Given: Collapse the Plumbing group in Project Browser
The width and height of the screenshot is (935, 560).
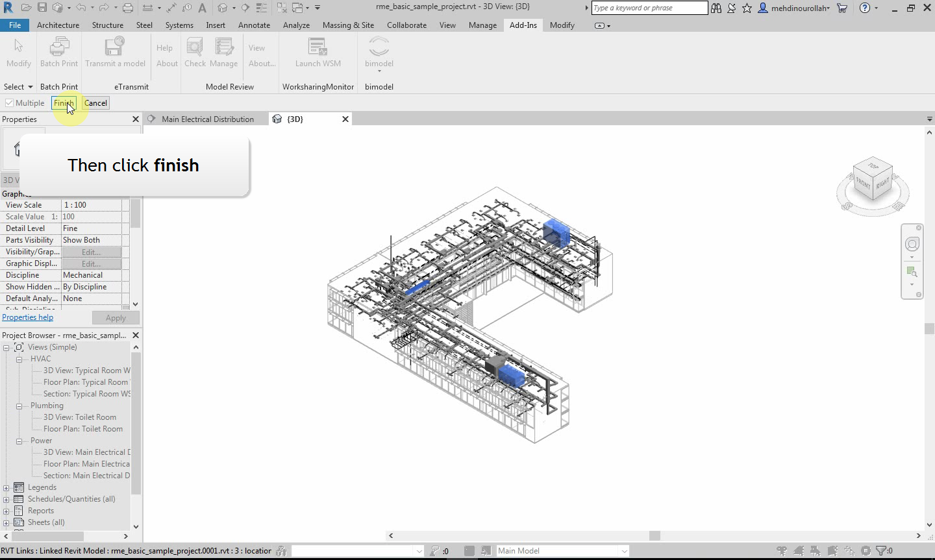Looking at the screenshot, I should [x=19, y=406].
